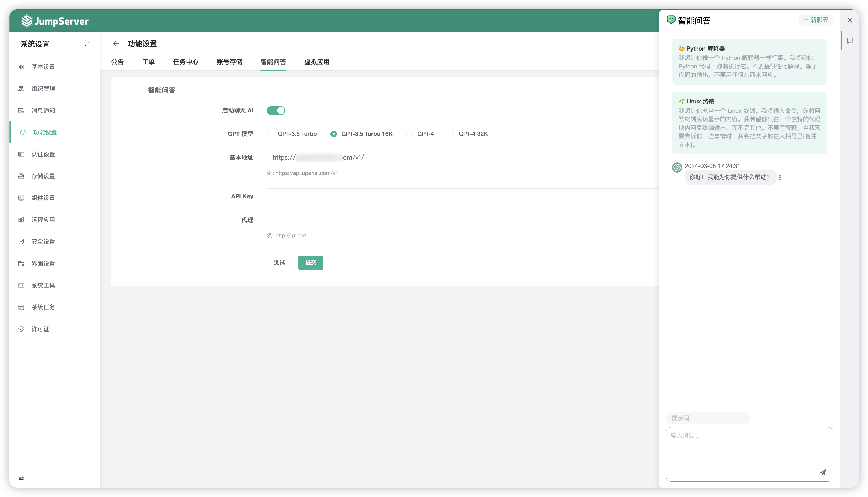868x497 pixels.
Task: Switch to the 公告 tab
Action: (x=117, y=62)
